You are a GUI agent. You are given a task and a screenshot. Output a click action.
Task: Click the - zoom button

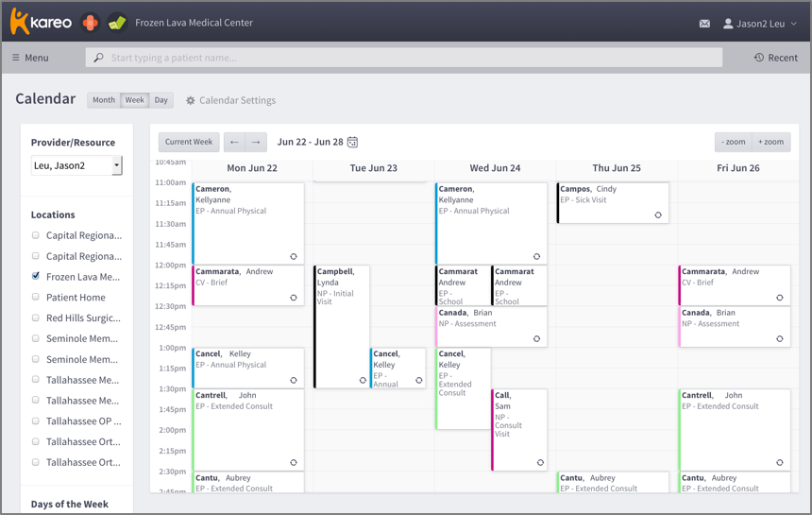point(734,142)
